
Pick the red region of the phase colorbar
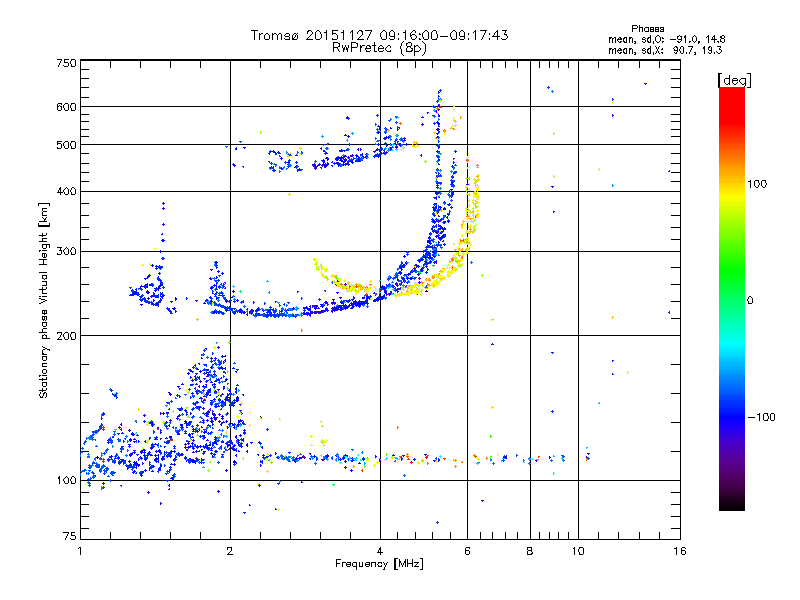pyautogui.click(x=732, y=105)
